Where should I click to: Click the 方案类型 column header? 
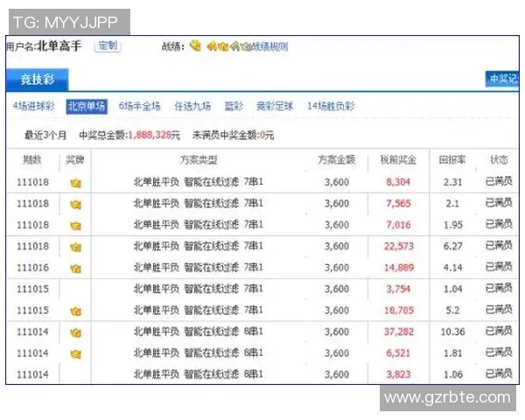199,160
